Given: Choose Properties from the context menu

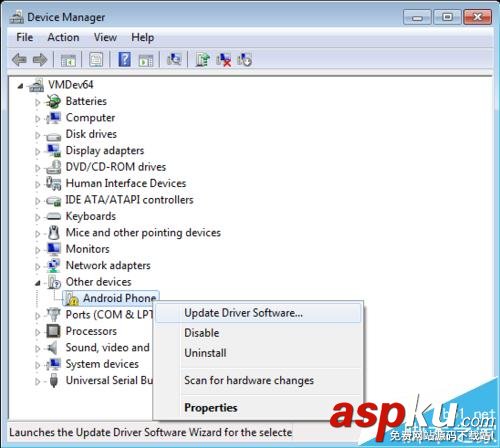Looking at the screenshot, I should pyautogui.click(x=258, y=407).
